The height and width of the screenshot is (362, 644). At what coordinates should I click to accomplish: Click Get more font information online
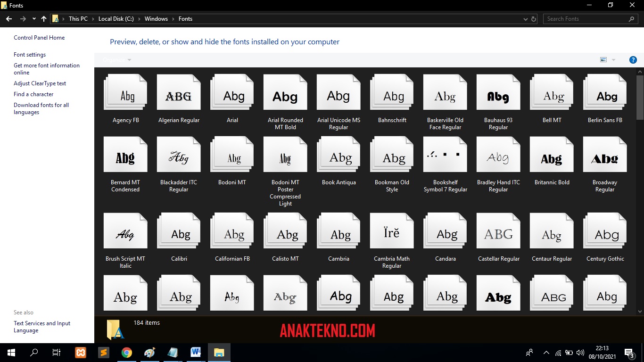point(47,69)
